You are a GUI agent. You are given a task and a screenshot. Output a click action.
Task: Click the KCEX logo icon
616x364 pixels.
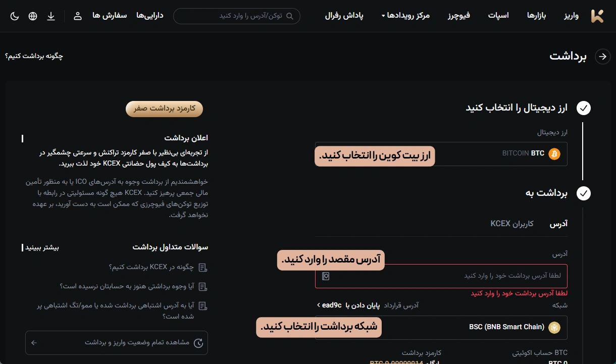[x=597, y=16]
